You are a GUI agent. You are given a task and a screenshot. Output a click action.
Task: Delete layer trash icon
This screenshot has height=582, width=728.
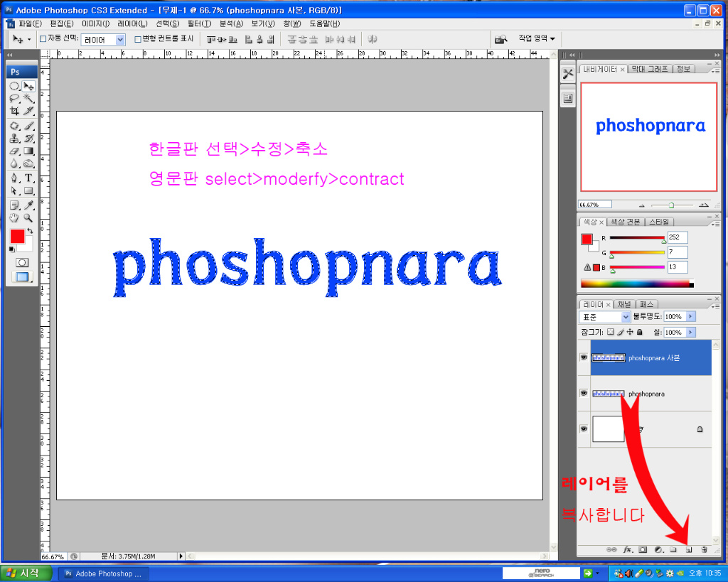(705, 549)
